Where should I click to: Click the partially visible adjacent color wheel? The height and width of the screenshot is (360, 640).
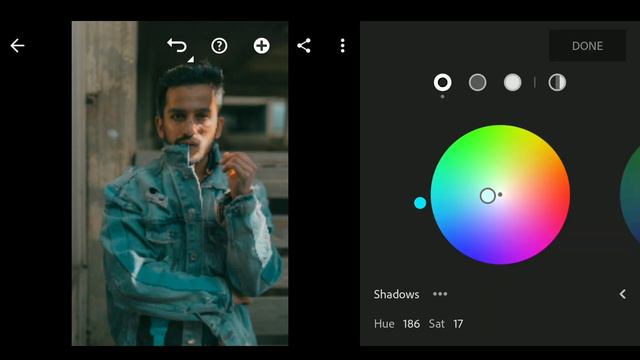631,196
